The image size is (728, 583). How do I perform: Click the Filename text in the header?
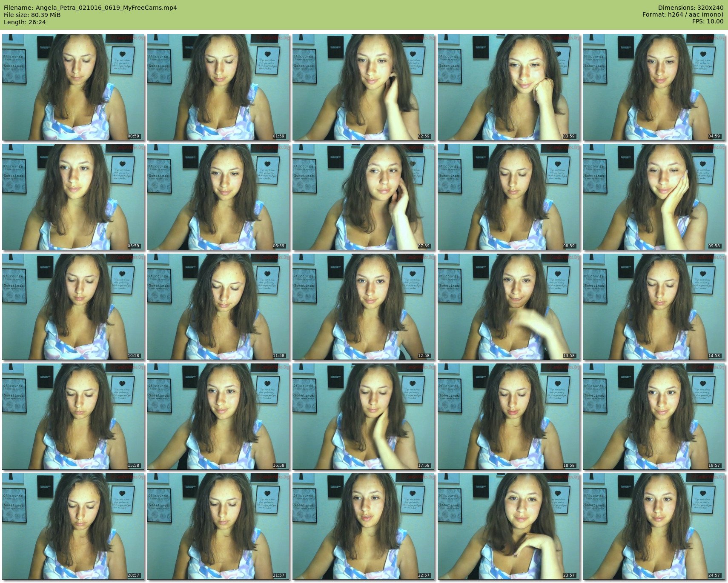click(x=90, y=8)
